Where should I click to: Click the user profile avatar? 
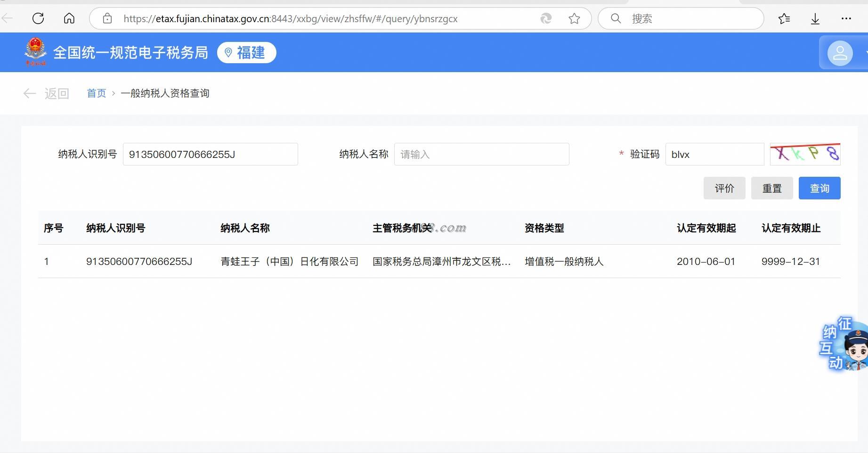pos(840,53)
